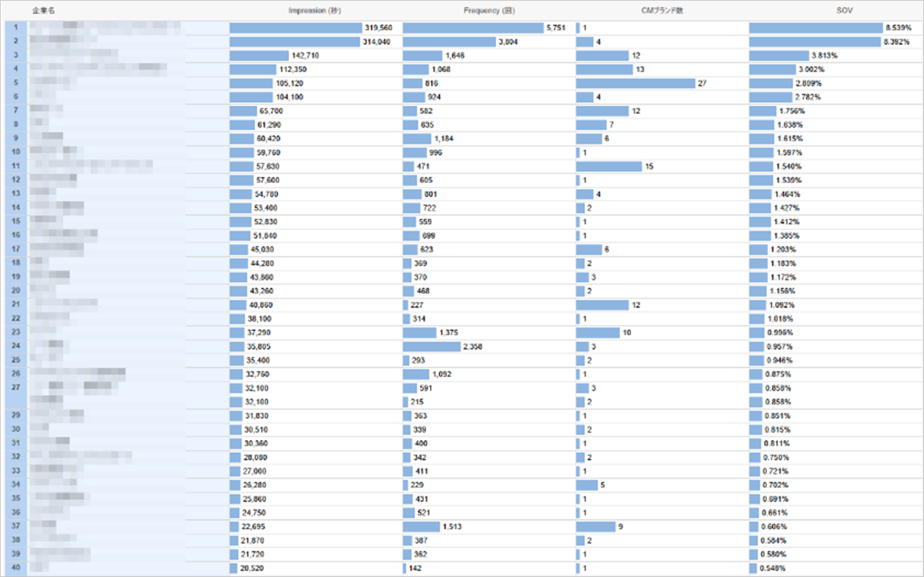Select the CMブランド数 column header
Screen dimensions: 924x577
(662, 10)
